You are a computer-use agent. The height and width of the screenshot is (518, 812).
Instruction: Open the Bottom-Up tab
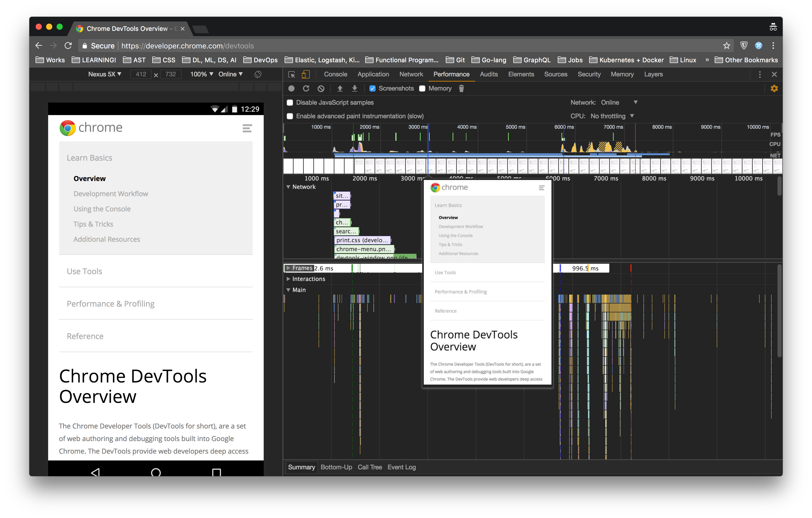(x=336, y=467)
